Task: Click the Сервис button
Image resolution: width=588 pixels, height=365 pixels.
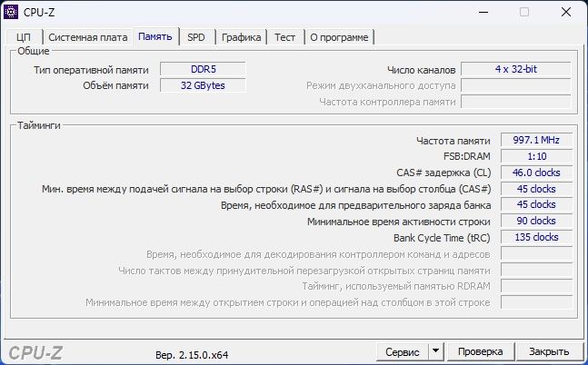Action: pos(403,352)
